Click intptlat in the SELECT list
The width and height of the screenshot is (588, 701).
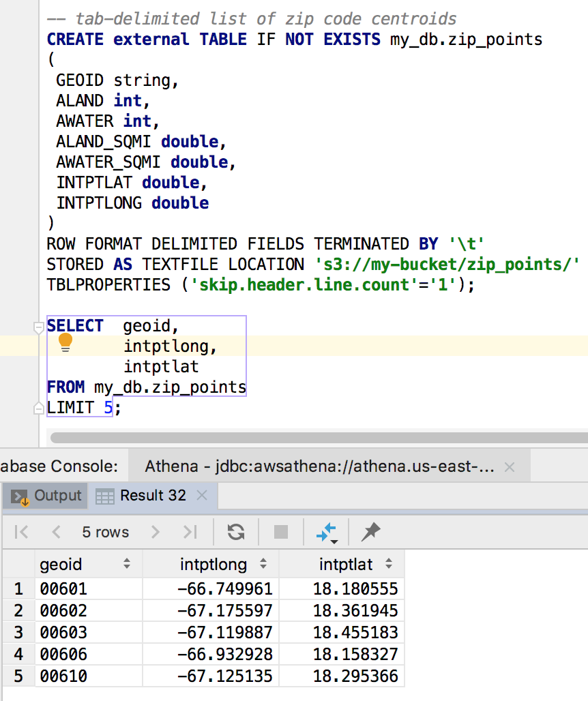tap(161, 367)
